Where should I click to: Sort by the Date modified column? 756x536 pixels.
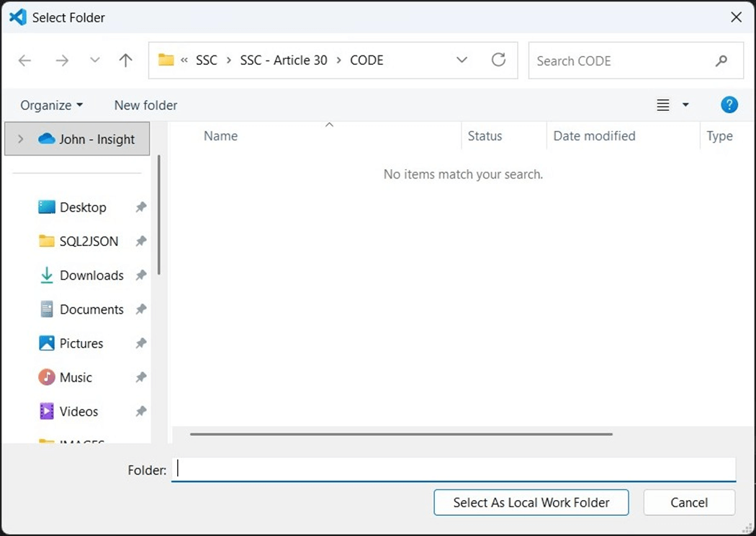(594, 136)
